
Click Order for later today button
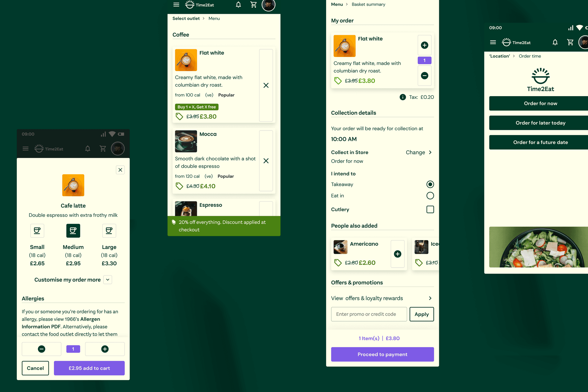tap(540, 123)
